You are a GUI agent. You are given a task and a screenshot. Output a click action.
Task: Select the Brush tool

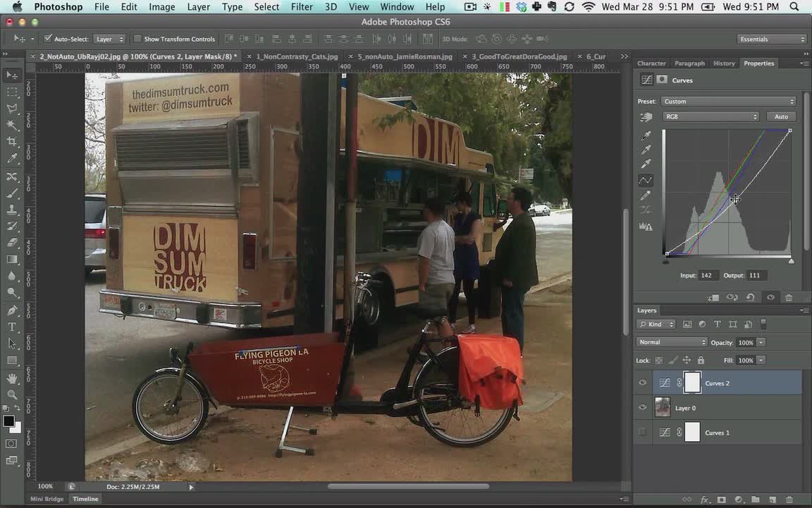(x=12, y=193)
